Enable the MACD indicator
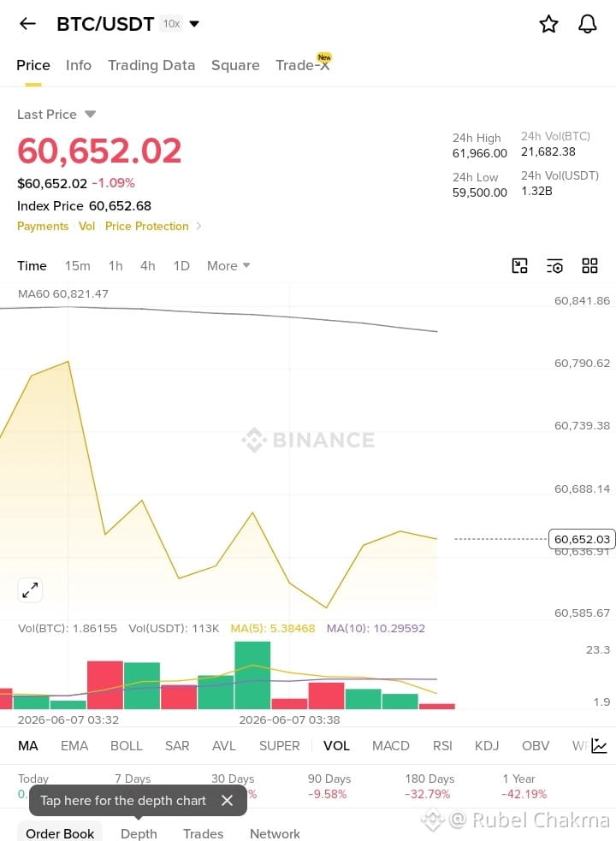 click(391, 745)
